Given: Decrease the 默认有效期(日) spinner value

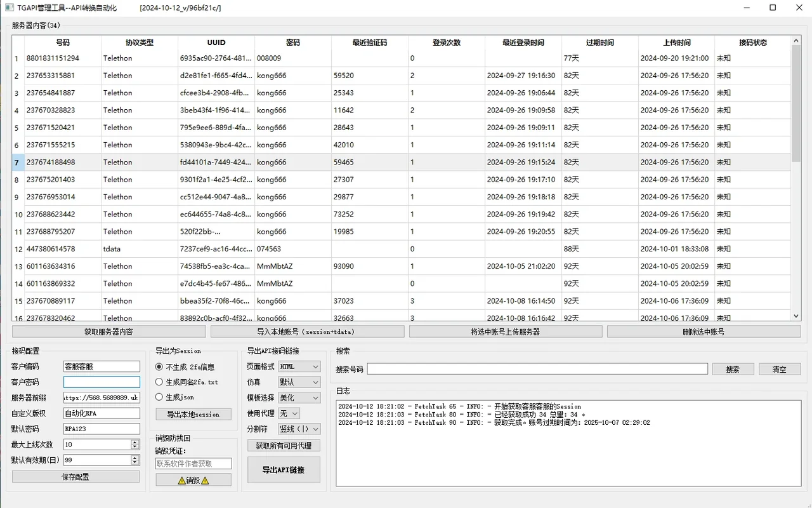Looking at the screenshot, I should pos(134,462).
